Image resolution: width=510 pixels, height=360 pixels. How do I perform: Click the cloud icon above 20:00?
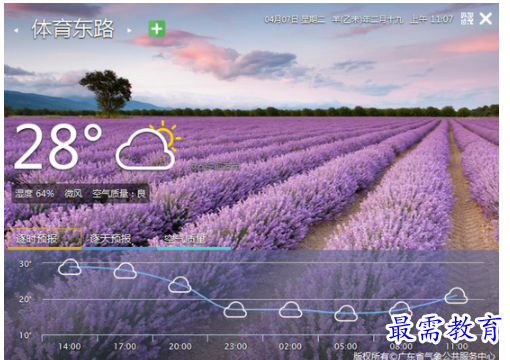point(180,285)
